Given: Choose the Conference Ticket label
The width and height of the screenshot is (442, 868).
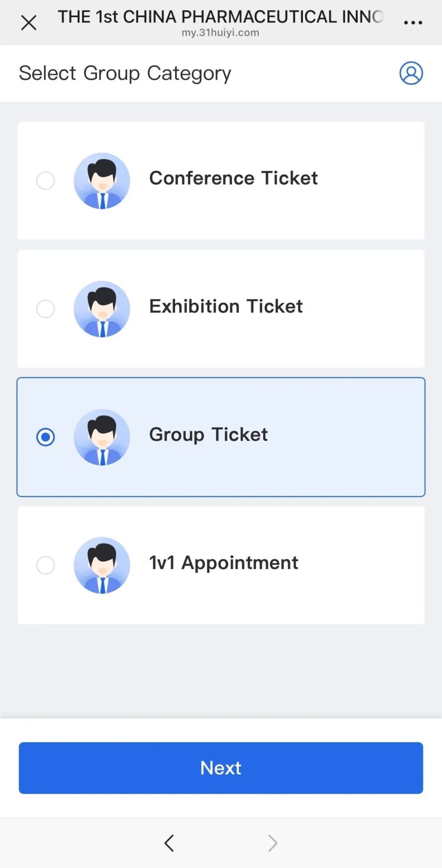Looking at the screenshot, I should 233,178.
